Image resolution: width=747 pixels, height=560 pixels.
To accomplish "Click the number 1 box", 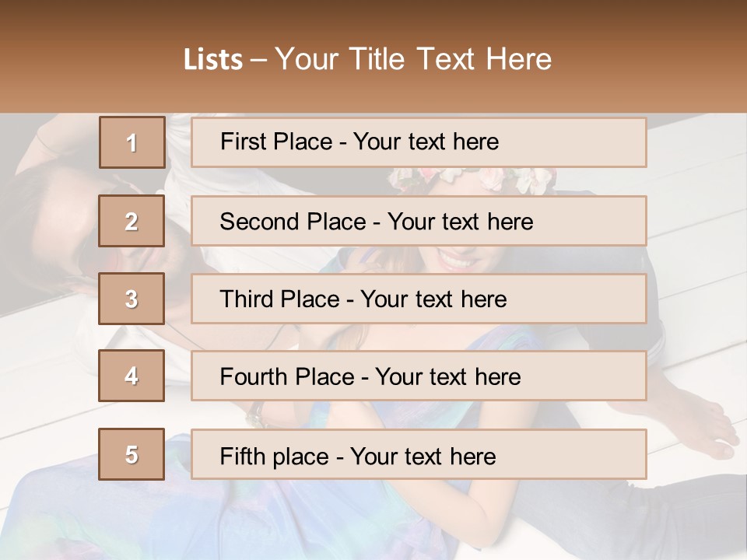I will click(x=132, y=142).
